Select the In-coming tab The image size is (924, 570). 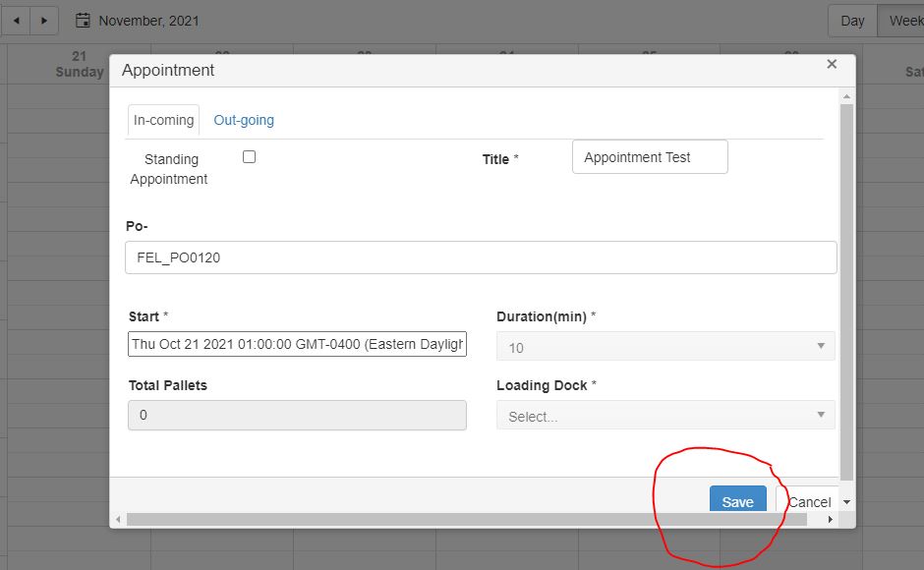tap(163, 120)
